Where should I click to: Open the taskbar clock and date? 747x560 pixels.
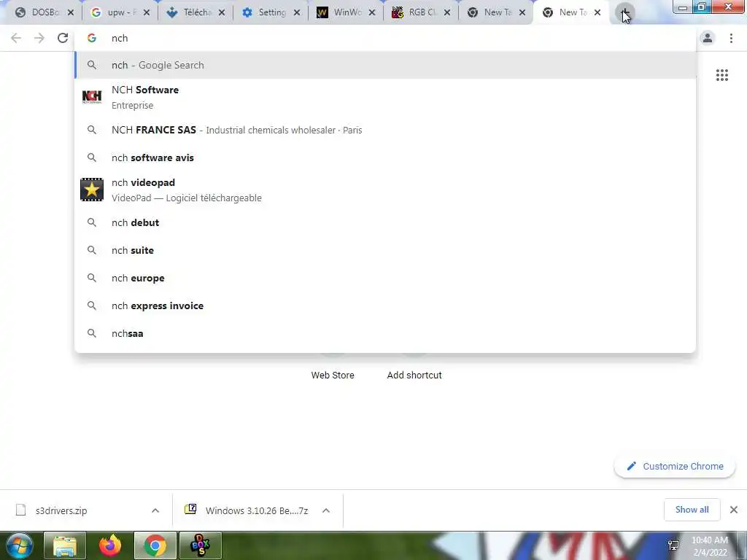[x=709, y=546]
